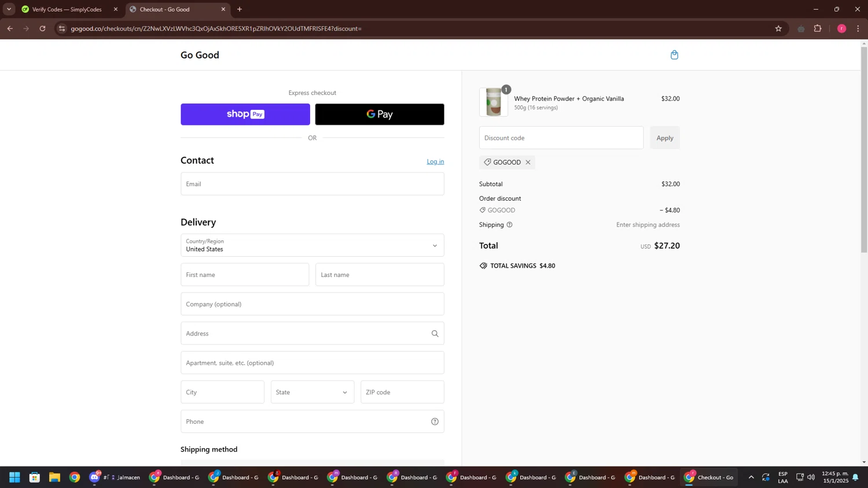Focus the Email input field
The width and height of the screenshot is (868, 488).
click(x=312, y=184)
